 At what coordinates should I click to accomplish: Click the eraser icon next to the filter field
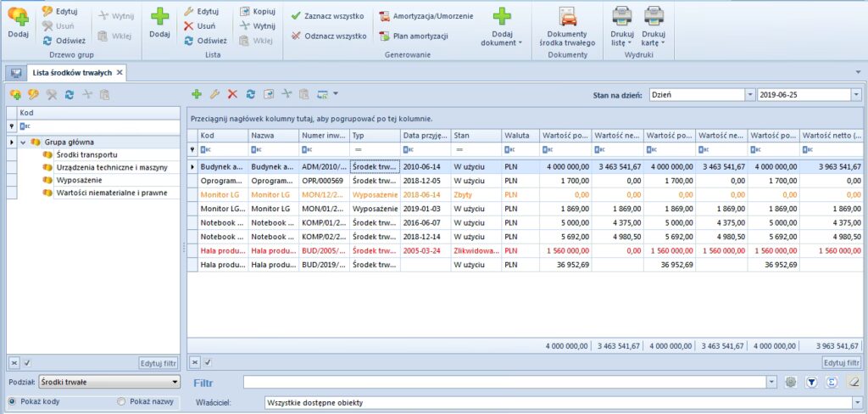pyautogui.click(x=854, y=383)
